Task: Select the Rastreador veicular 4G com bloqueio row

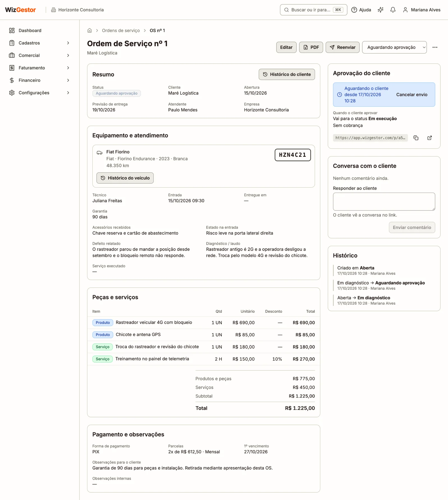Action: tap(204, 323)
